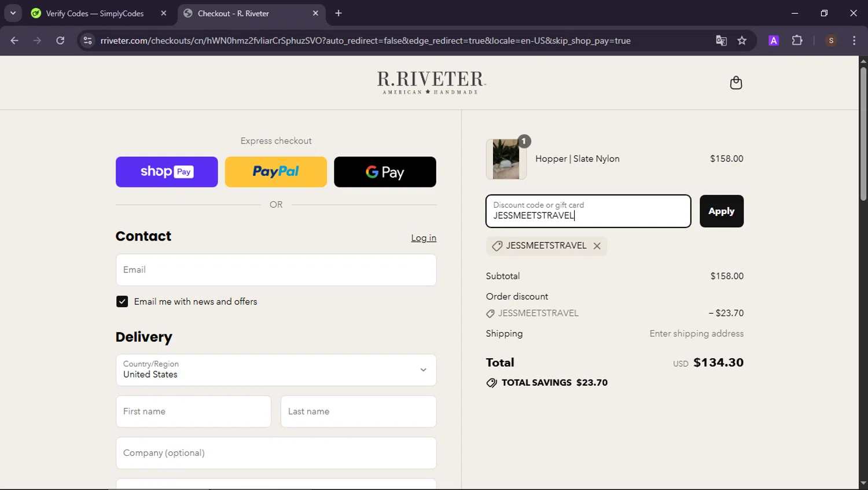
Task: Open Chrome profile avatar S
Action: pos(831,40)
